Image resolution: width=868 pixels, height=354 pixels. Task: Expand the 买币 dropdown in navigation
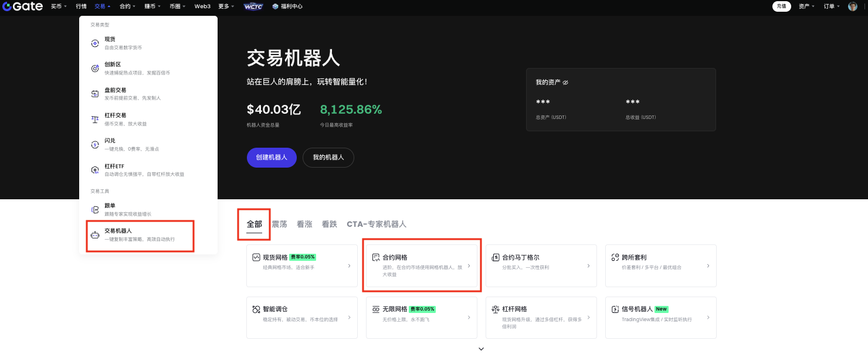59,6
